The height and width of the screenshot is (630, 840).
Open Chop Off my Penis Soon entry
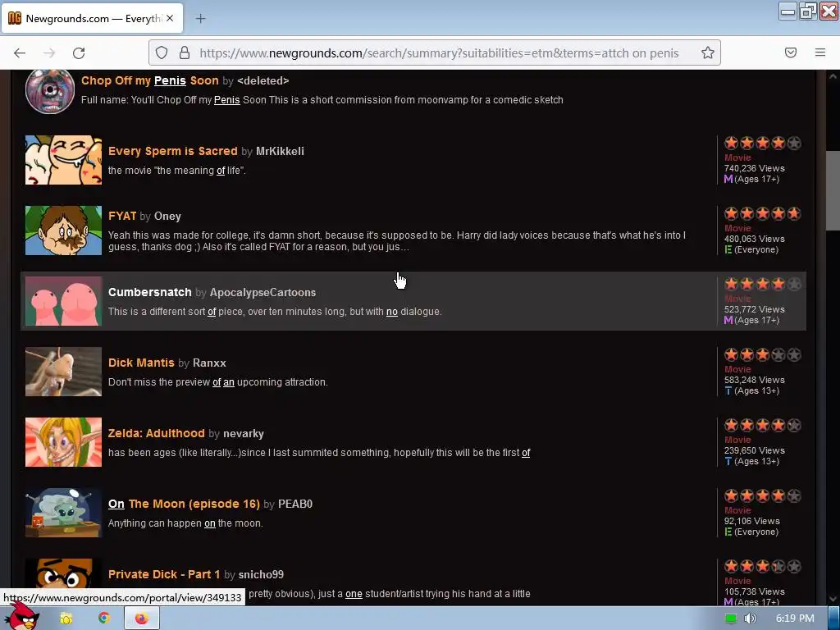tap(150, 80)
